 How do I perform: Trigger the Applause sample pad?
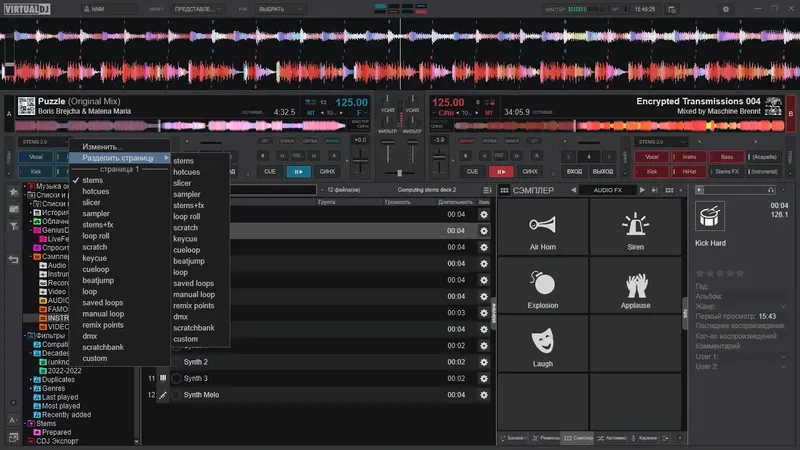635,285
